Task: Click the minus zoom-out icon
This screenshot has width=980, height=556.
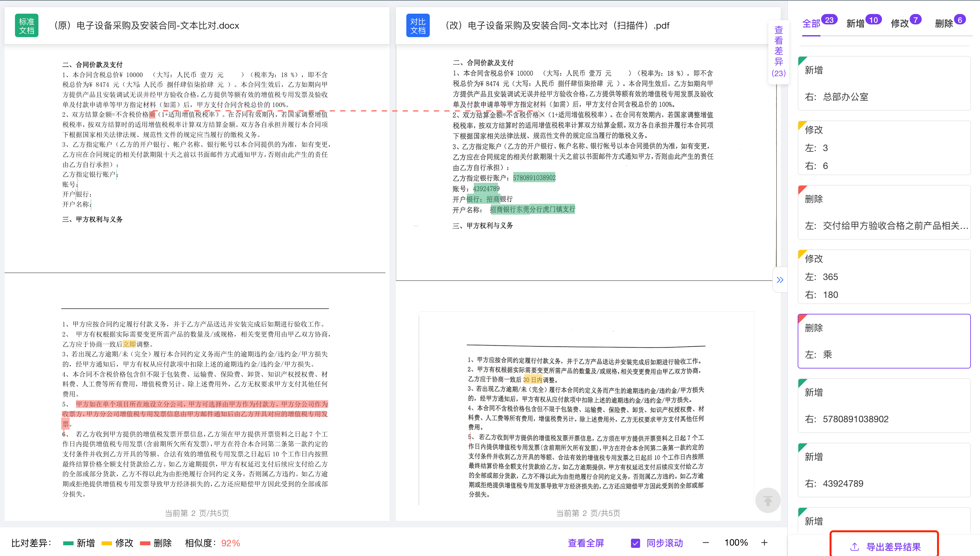Action: point(706,543)
